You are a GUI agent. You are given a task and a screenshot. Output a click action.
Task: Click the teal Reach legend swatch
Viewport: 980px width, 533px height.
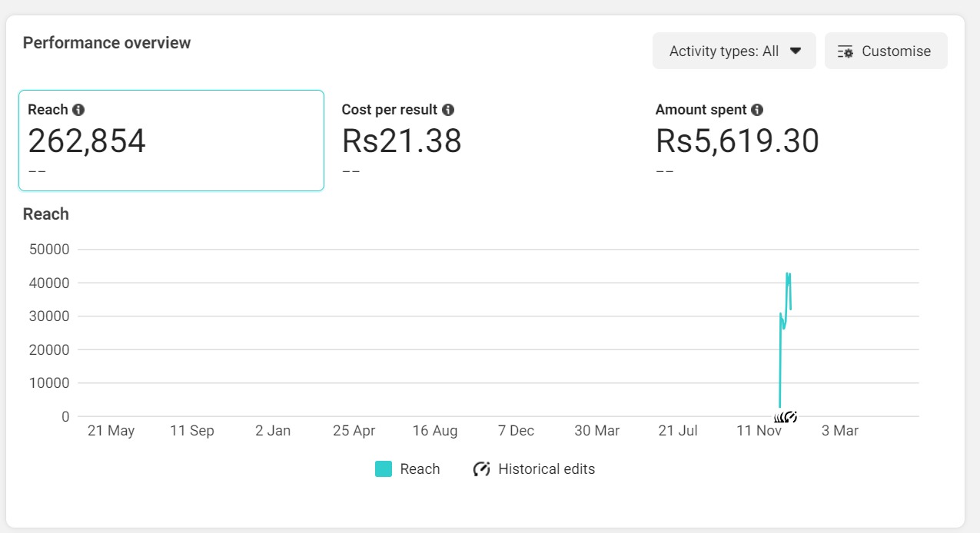(x=384, y=469)
